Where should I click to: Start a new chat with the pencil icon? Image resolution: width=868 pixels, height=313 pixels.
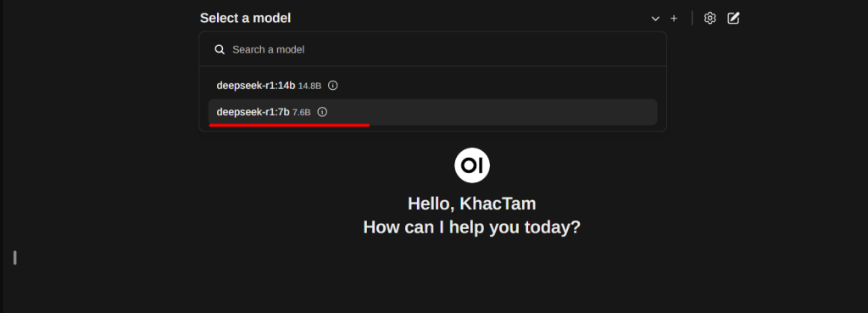(x=733, y=19)
